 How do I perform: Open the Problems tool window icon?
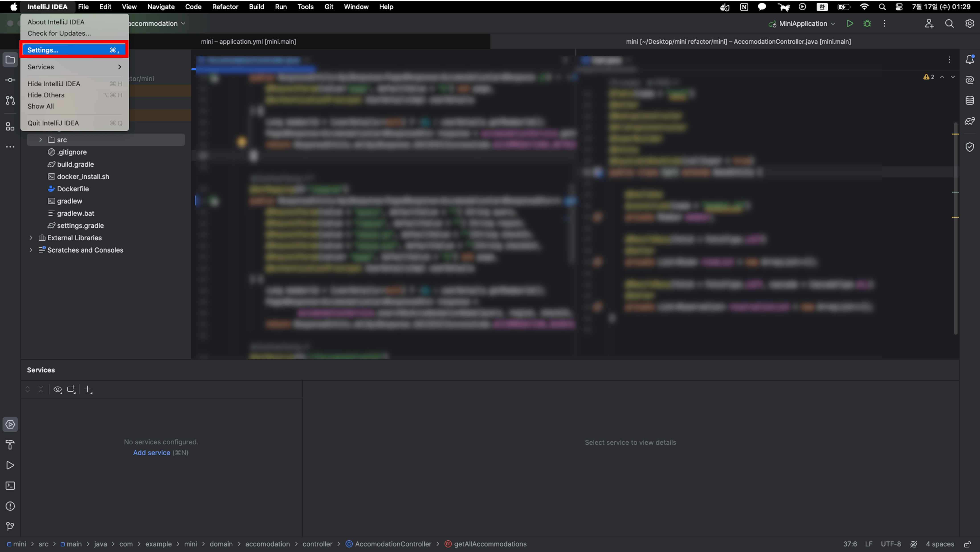point(10,506)
